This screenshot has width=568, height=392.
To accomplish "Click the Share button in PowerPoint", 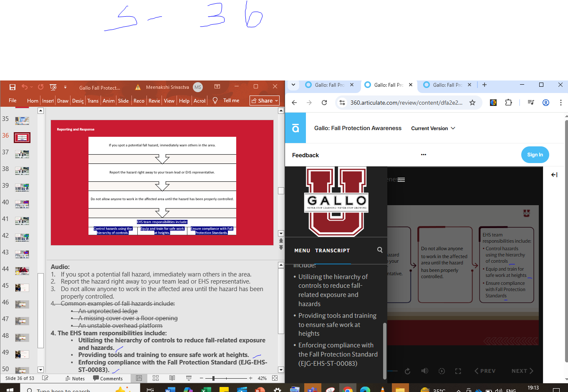I will point(265,101).
